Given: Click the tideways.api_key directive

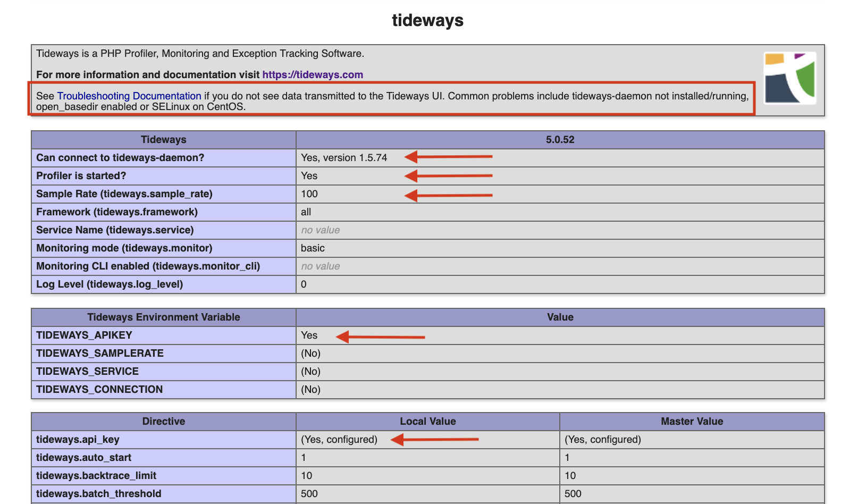Looking at the screenshot, I should 78,440.
